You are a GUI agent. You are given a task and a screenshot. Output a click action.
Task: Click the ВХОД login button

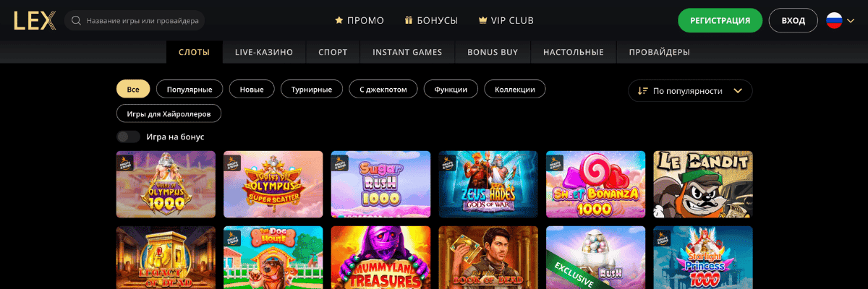[x=793, y=20]
